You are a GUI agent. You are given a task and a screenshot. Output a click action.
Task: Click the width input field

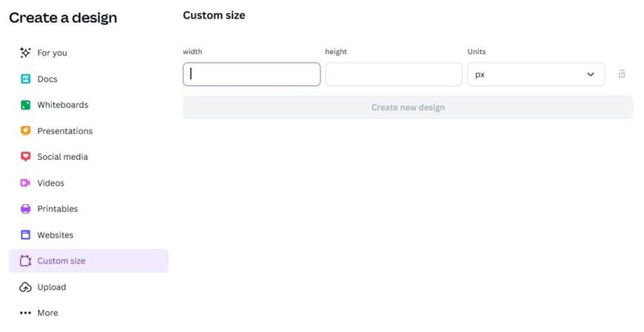pyautogui.click(x=251, y=75)
